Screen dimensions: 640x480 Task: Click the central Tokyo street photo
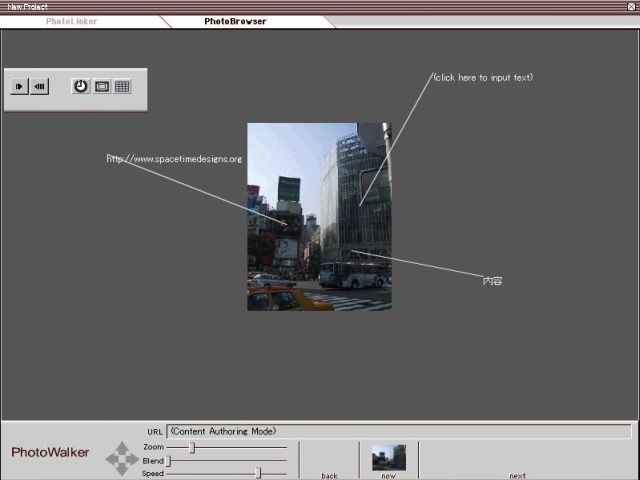pyautogui.click(x=319, y=216)
